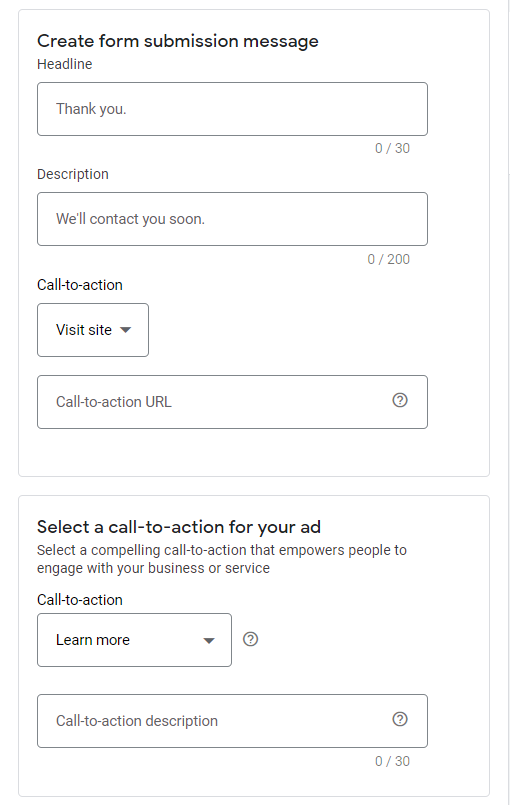The image size is (510, 805).
Task: Click the 0 / 30 counter under CTA description
Action: point(392,761)
